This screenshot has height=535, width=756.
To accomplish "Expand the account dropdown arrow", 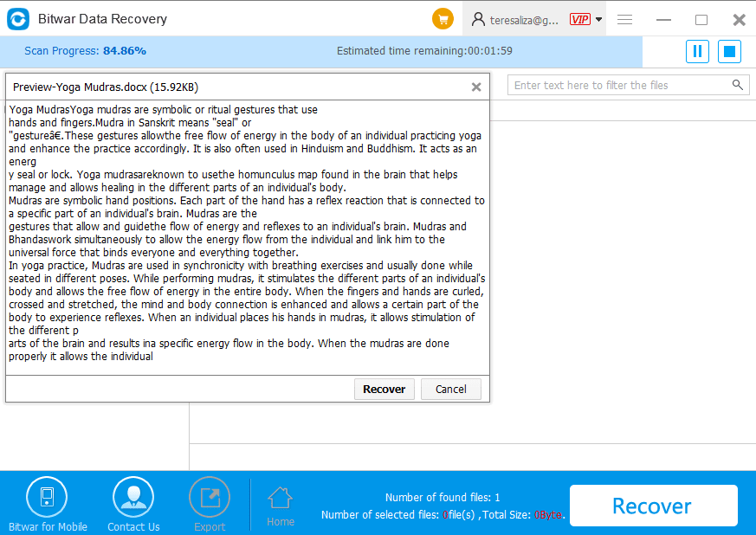I will (x=598, y=19).
